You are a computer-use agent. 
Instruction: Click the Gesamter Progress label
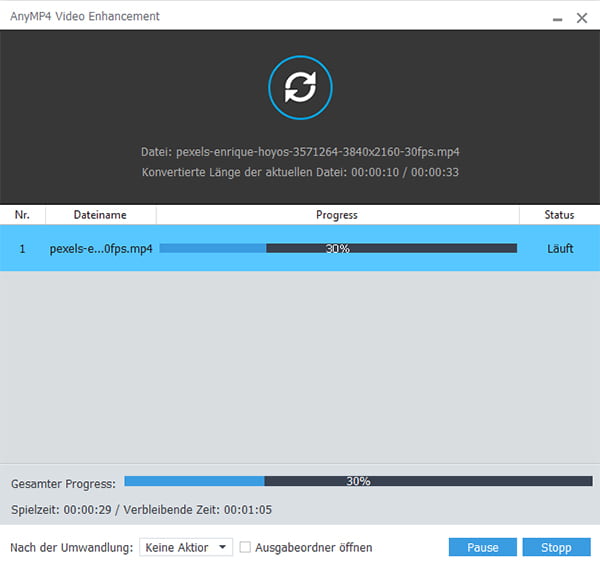click(63, 484)
